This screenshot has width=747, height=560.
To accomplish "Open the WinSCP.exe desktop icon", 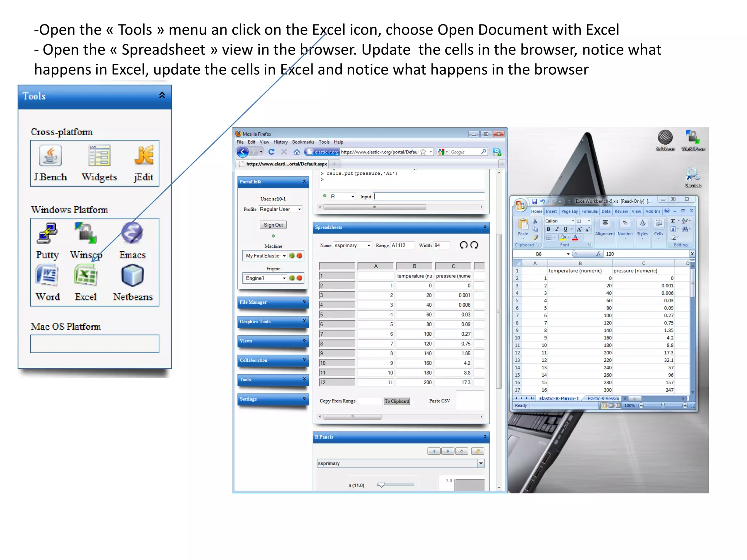I will click(x=693, y=141).
